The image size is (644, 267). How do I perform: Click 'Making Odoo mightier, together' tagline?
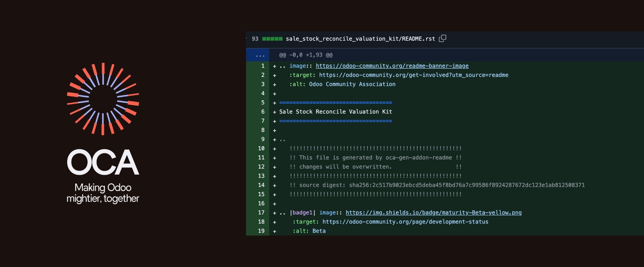[103, 193]
